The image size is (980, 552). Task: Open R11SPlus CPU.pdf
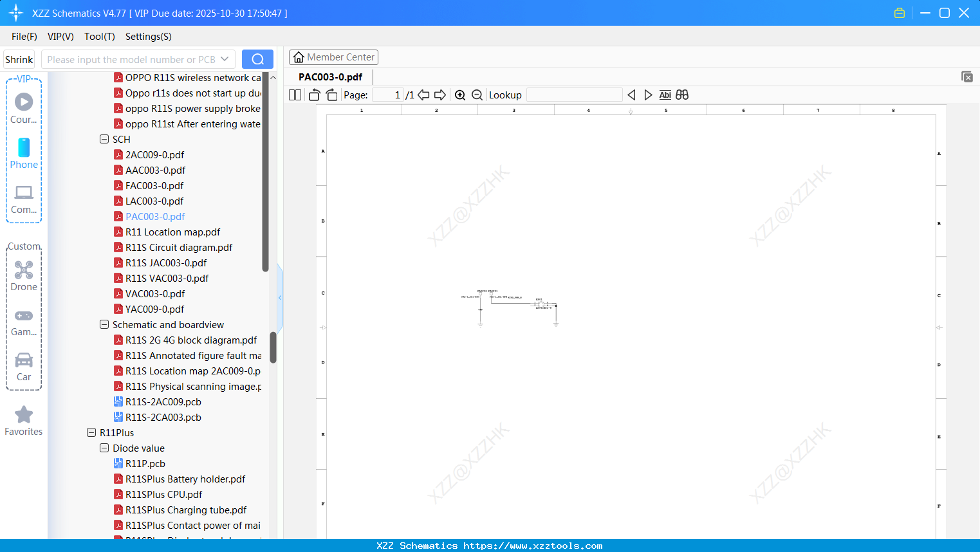tap(163, 494)
